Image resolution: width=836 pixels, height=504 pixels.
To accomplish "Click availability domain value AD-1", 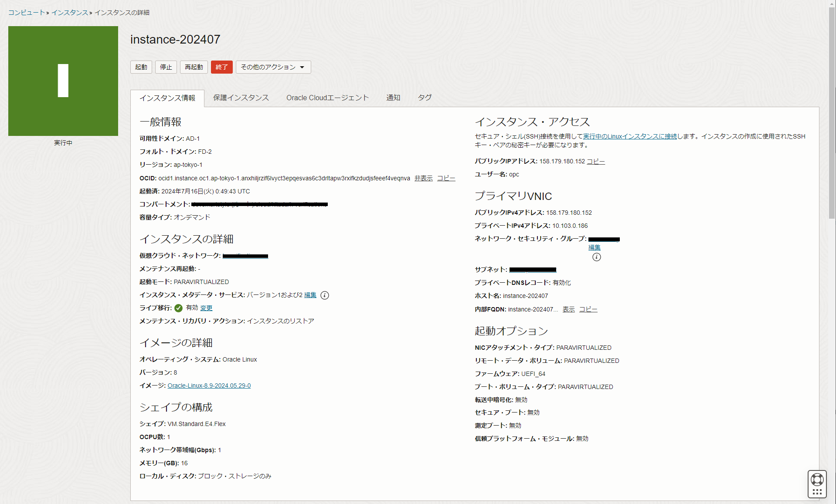I will 193,139.
